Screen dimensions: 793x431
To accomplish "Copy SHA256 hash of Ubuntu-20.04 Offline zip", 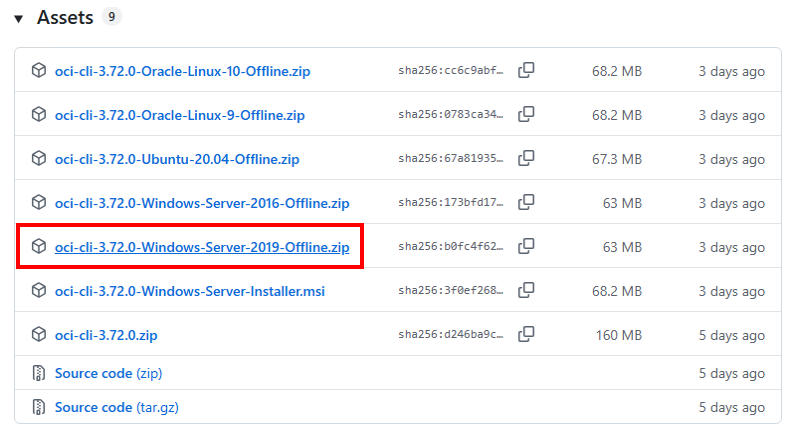I will (x=526, y=159).
